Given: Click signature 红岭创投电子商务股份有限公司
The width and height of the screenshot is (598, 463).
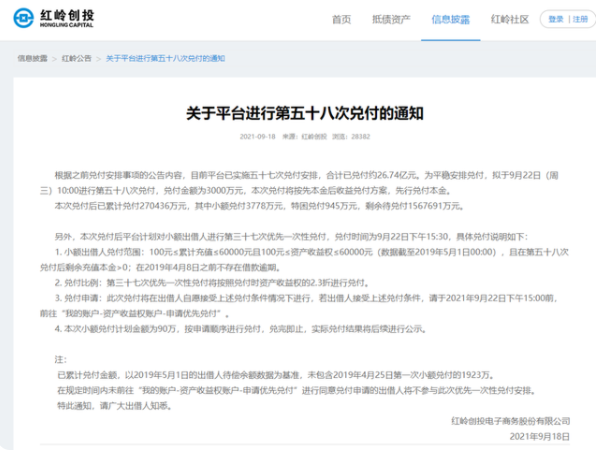Looking at the screenshot, I should 511,421.
